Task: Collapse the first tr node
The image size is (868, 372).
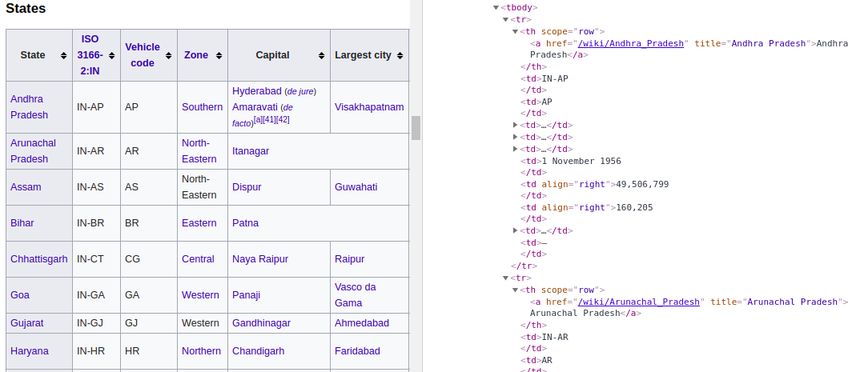Action: click(x=505, y=20)
